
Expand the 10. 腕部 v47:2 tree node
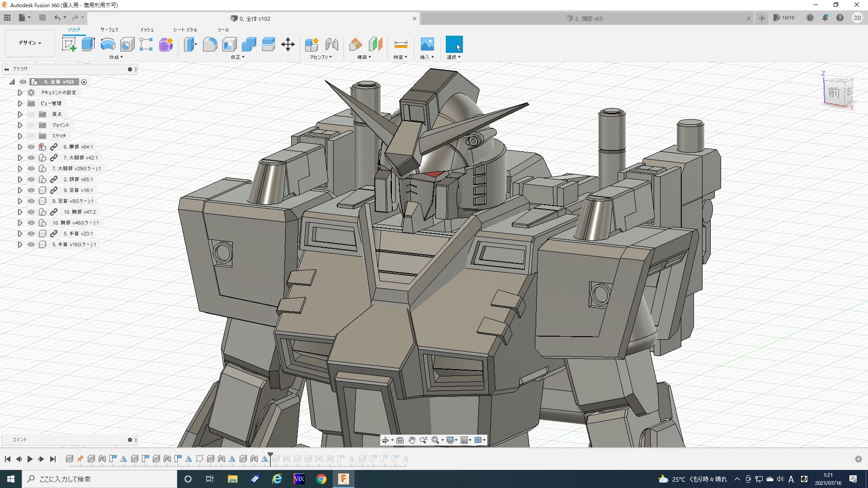coord(20,212)
